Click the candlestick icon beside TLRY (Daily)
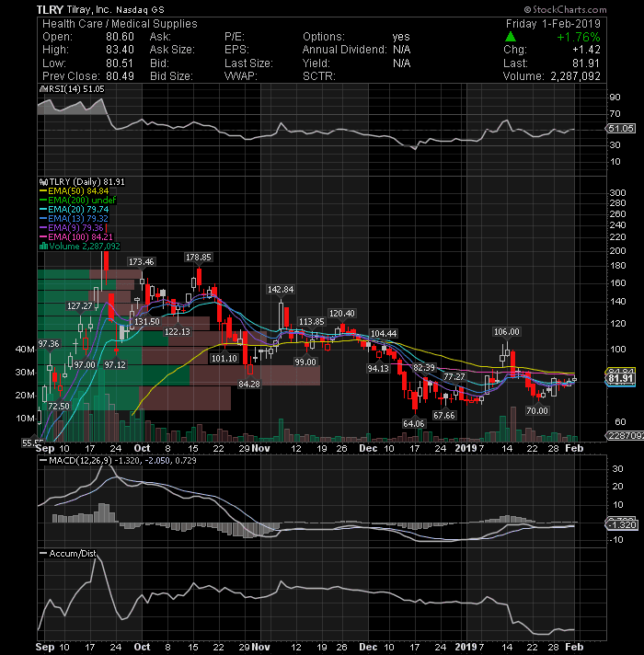Image resolution: width=644 pixels, height=655 pixels. point(43,182)
